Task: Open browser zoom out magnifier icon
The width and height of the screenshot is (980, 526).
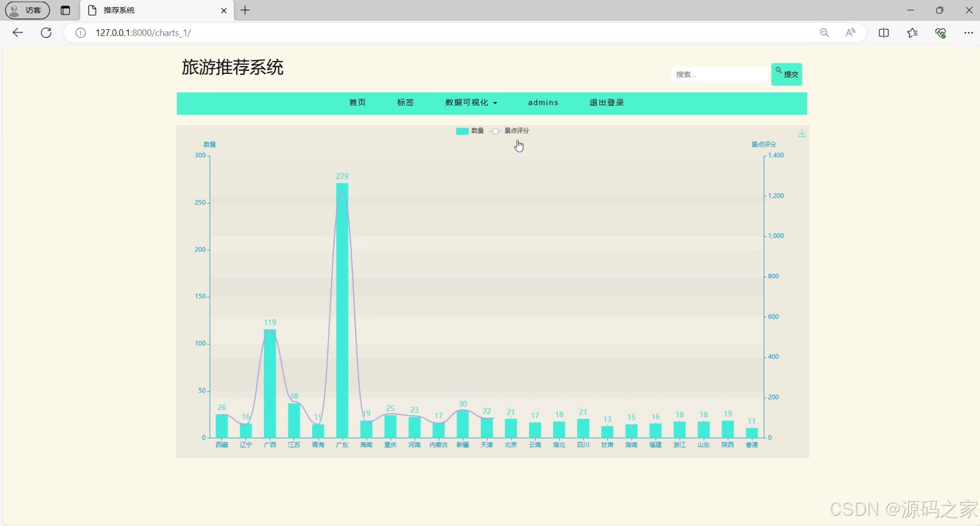Action: coord(824,33)
